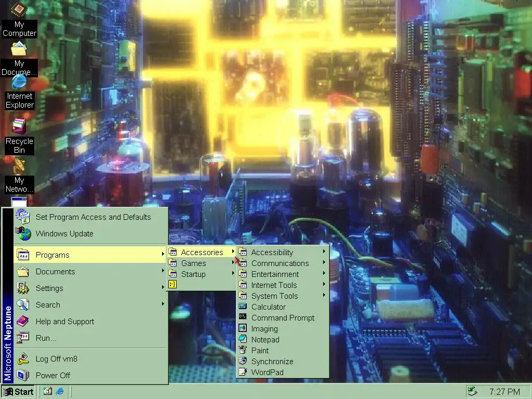Open Windows Update from Start menu
The image size is (532, 399).
pos(90,233)
